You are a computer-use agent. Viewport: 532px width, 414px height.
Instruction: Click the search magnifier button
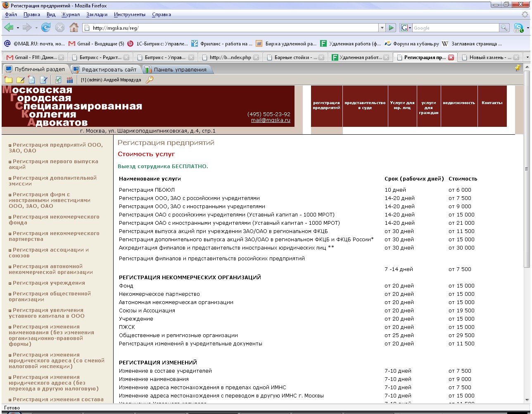point(504,28)
